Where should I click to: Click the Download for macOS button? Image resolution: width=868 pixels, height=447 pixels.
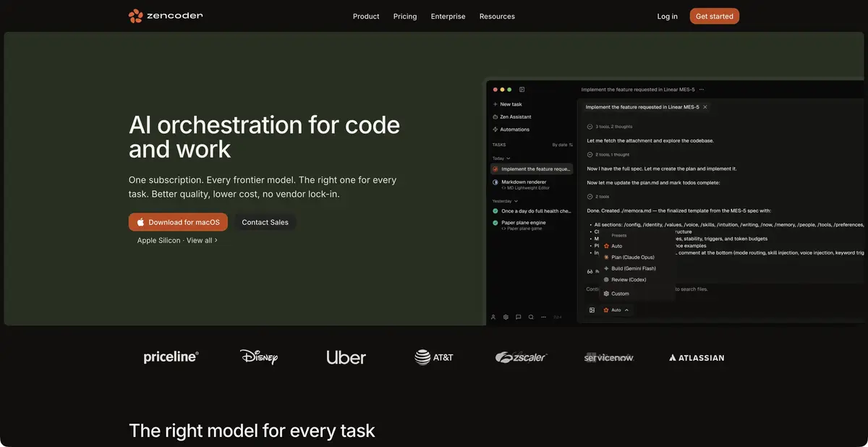pos(178,222)
